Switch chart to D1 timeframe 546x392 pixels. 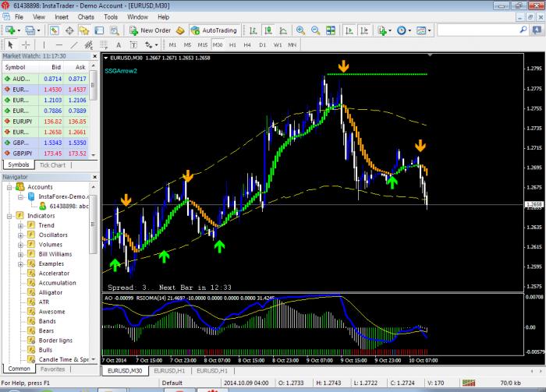click(263, 45)
